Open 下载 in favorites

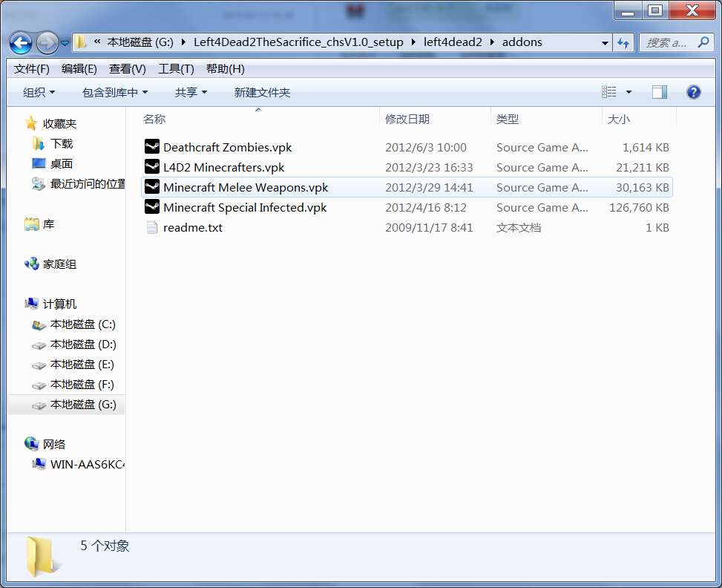tap(62, 144)
